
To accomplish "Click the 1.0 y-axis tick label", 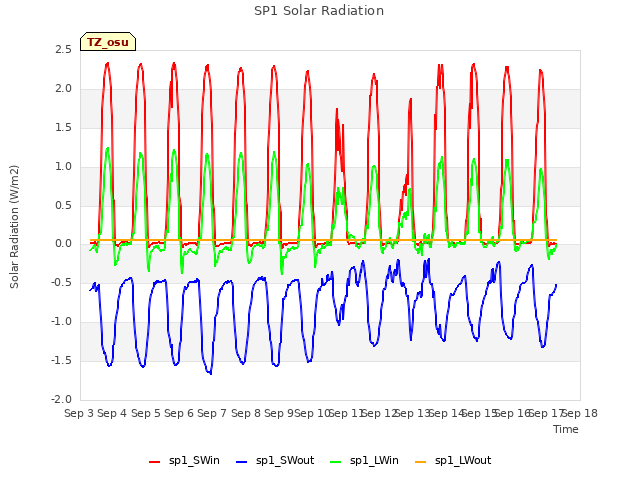I will 63,166.
